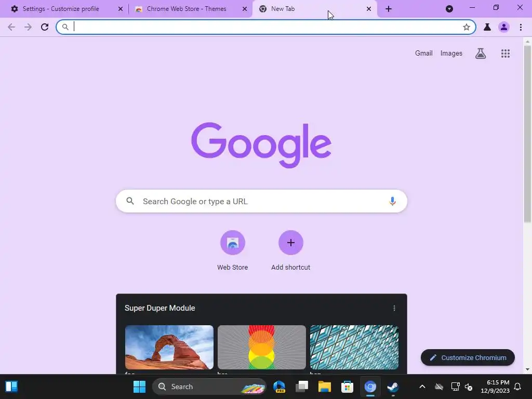Open the Widgets panel on taskbar
Screen dimensions: 532x399
click(11, 387)
